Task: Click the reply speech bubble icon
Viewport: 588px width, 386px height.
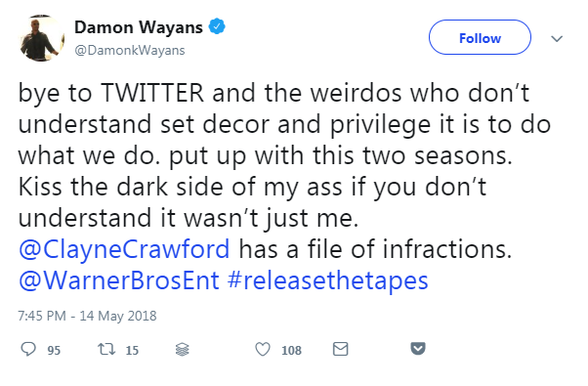Action: pos(28,349)
